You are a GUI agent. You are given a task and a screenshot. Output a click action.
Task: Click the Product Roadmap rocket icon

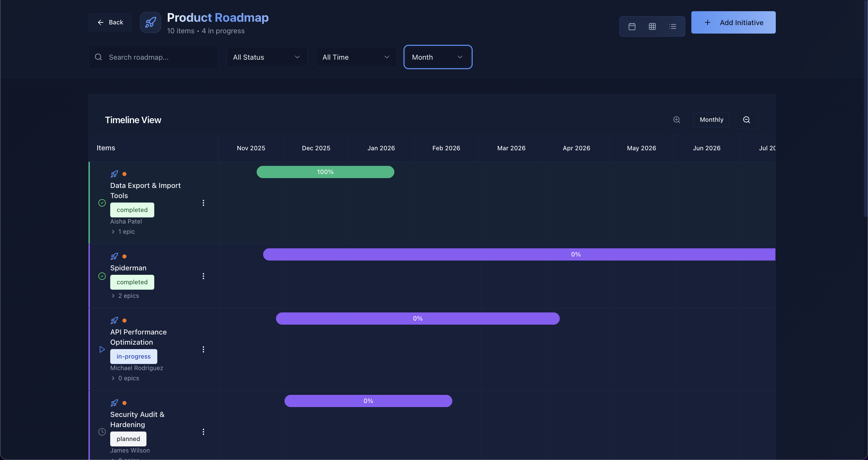(151, 22)
